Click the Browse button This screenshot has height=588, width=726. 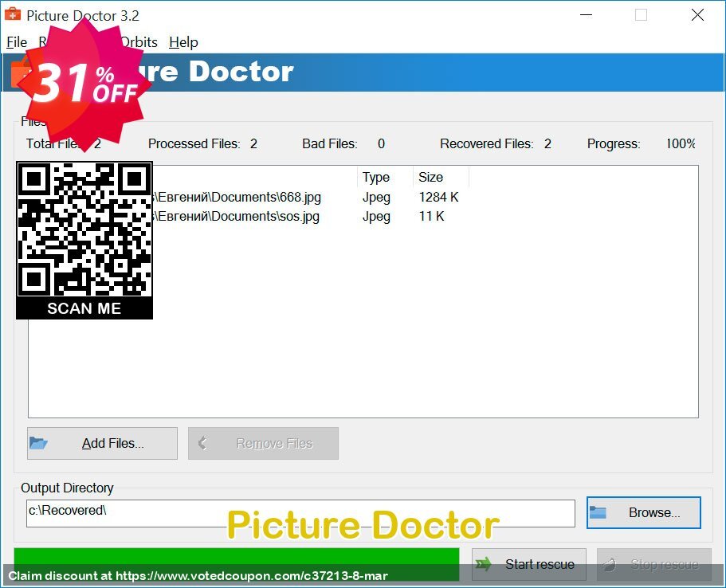pos(644,512)
